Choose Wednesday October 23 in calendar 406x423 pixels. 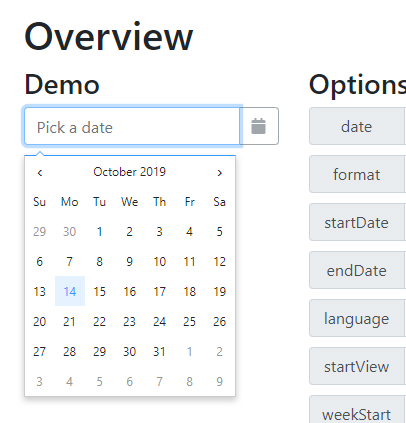click(129, 321)
